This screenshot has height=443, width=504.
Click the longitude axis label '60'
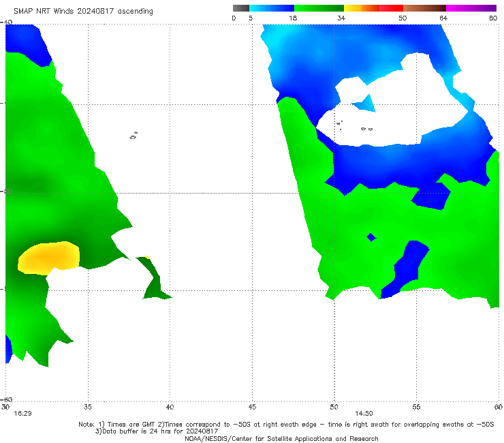pos(499,407)
